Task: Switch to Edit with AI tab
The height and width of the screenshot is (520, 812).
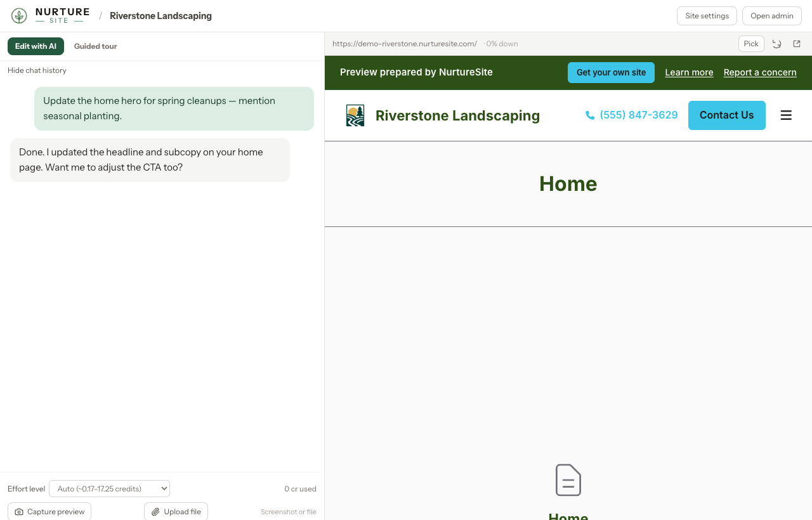Action: (36, 46)
